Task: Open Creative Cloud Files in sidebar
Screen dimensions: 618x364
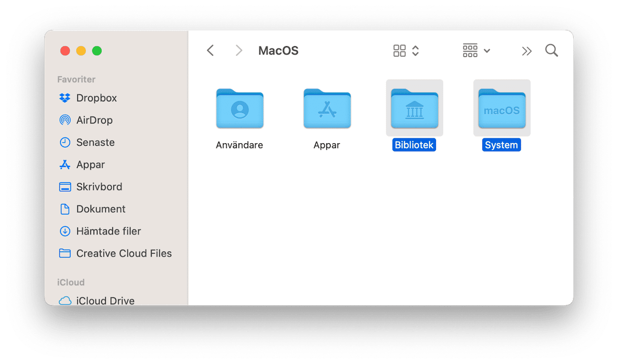Action: pyautogui.click(x=123, y=253)
